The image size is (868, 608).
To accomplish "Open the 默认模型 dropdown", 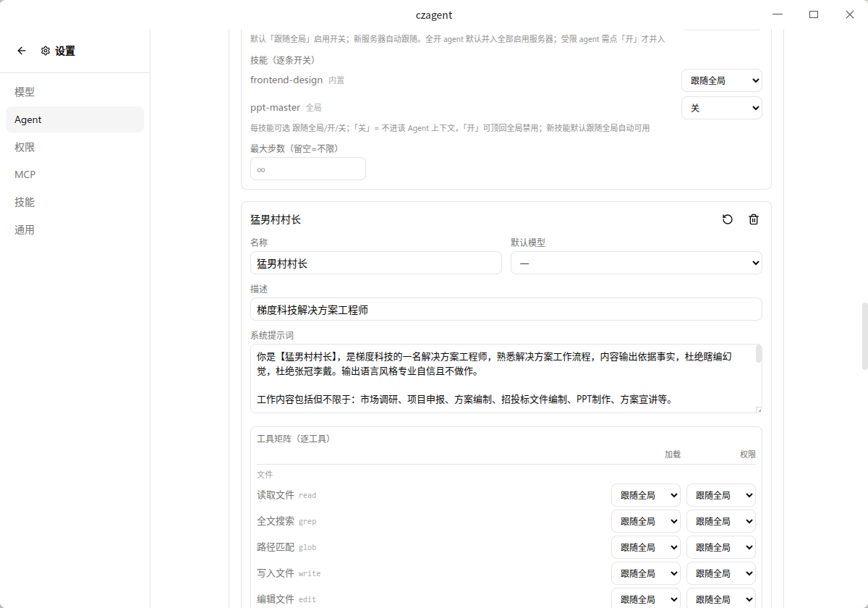I will click(x=637, y=263).
